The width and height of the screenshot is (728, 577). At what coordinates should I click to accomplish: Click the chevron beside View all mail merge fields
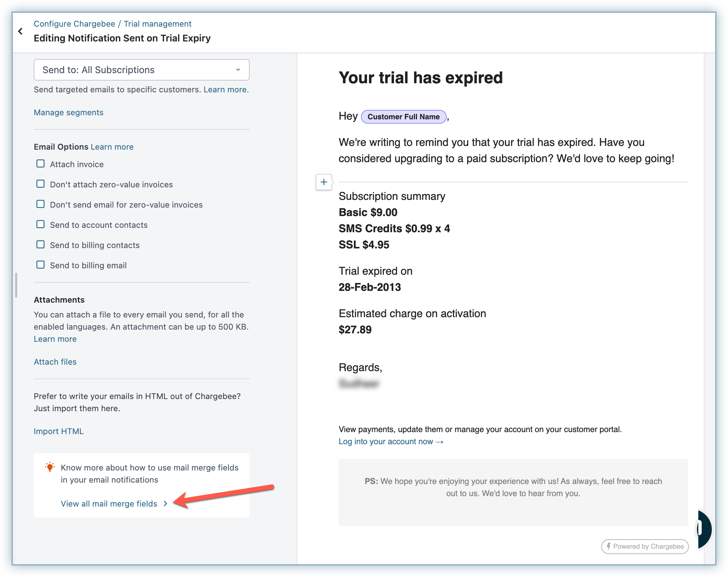click(x=165, y=504)
